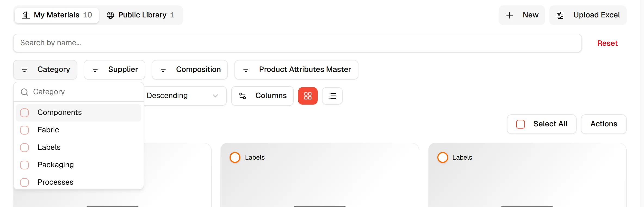This screenshot has width=644, height=207.
Task: Toggle the Select All checkbox
Action: [x=521, y=124]
